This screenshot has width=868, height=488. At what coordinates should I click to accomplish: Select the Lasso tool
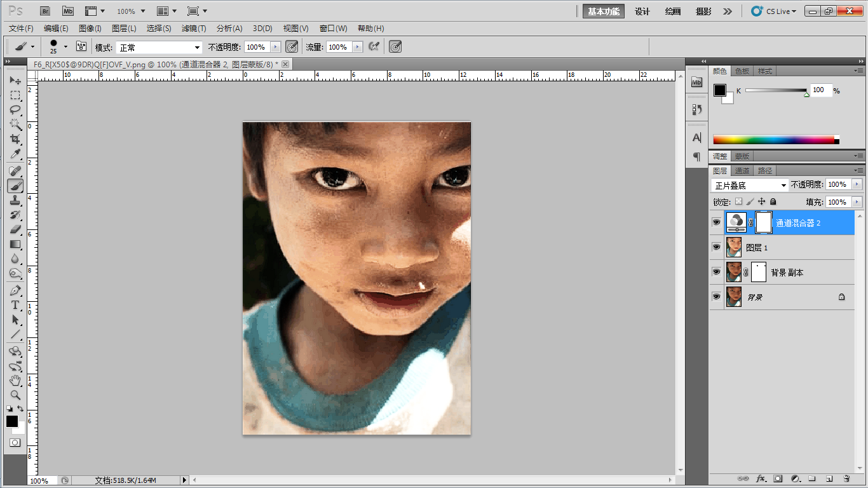tap(15, 109)
